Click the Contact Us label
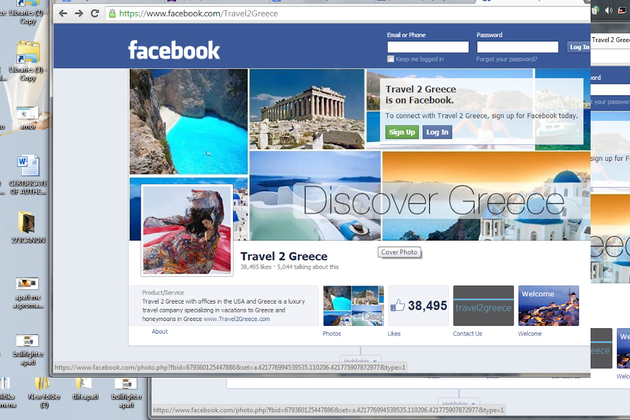The height and width of the screenshot is (420, 630). 467,334
